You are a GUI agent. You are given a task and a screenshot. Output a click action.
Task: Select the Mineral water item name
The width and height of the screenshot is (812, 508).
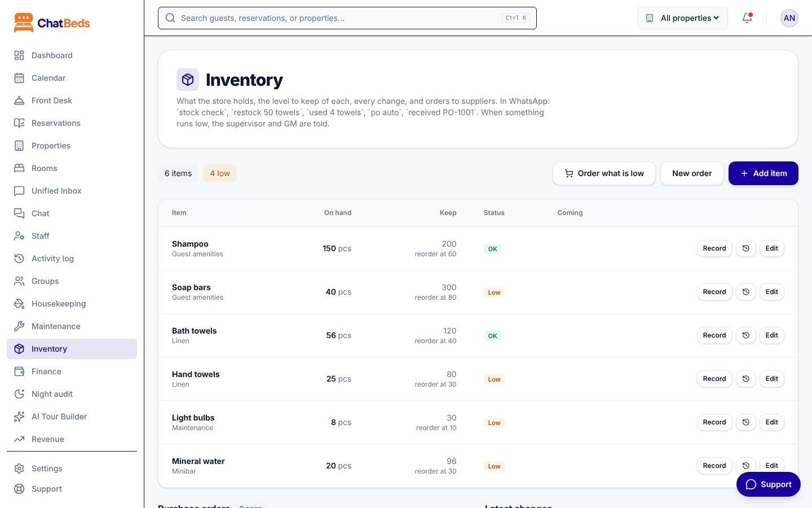tap(198, 461)
